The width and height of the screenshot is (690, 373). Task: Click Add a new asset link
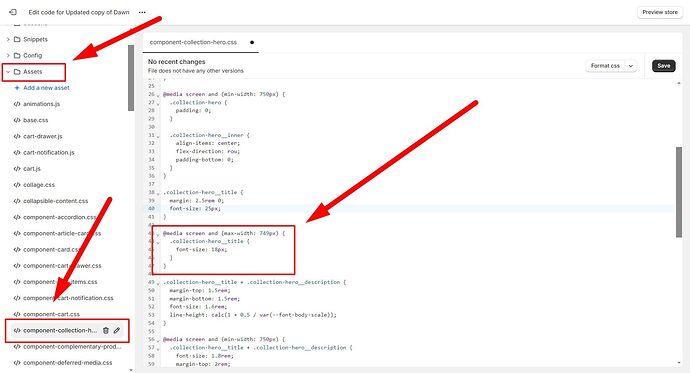(x=46, y=88)
